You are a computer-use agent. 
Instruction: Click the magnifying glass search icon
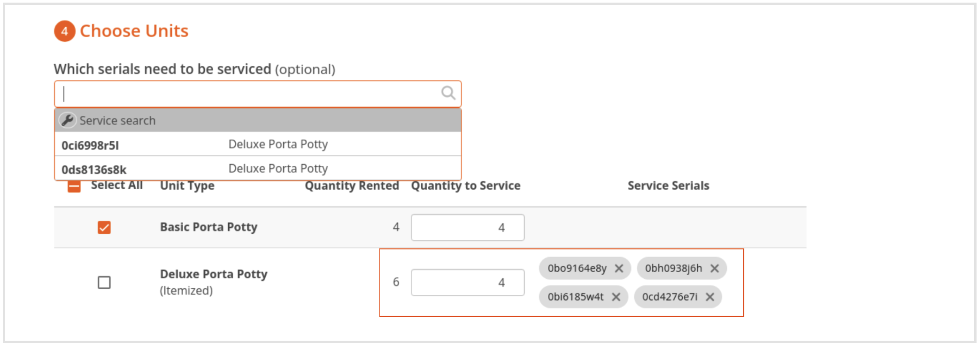coord(449,93)
